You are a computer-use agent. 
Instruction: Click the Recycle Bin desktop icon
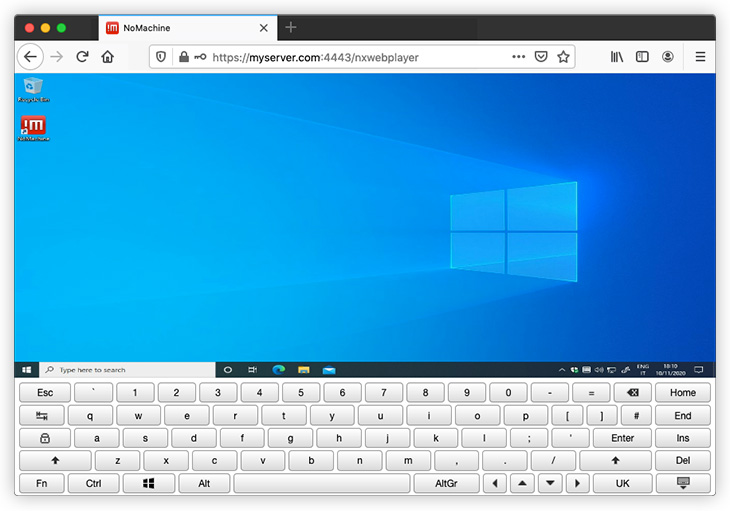pyautogui.click(x=33, y=88)
